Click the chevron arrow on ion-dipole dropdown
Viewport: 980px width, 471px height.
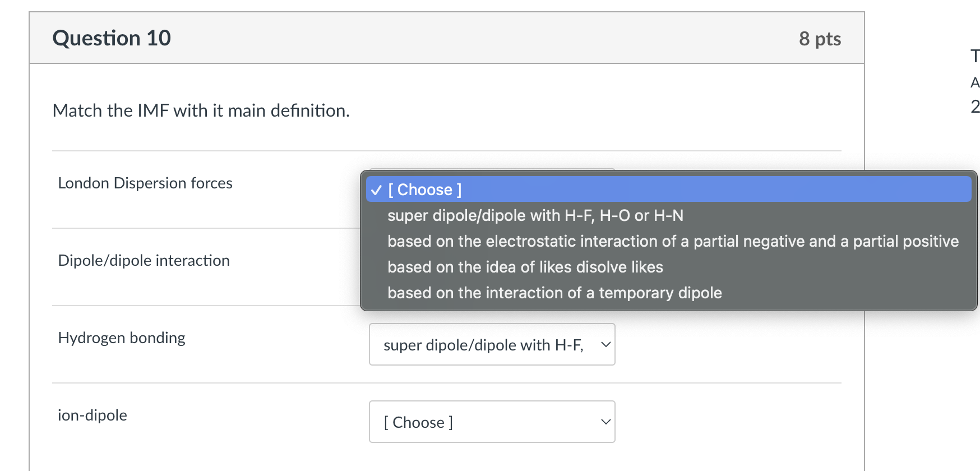point(605,422)
